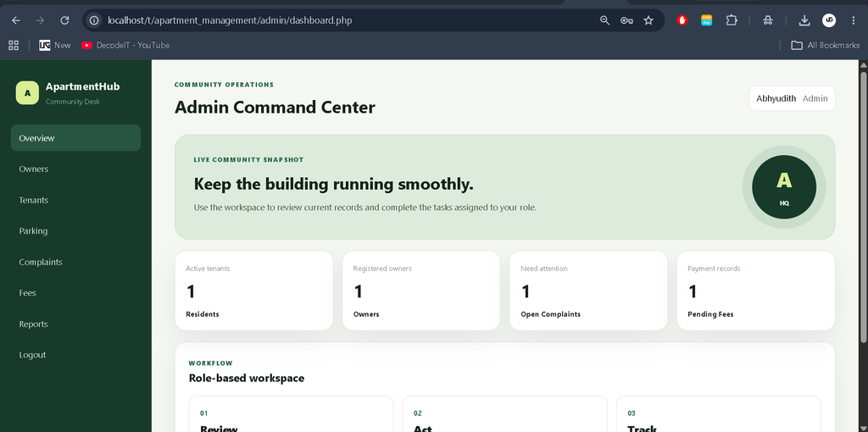Viewport: 868px width, 432px height.
Task: Open the yellow-blue extension icon in toolbar
Action: [x=706, y=20]
